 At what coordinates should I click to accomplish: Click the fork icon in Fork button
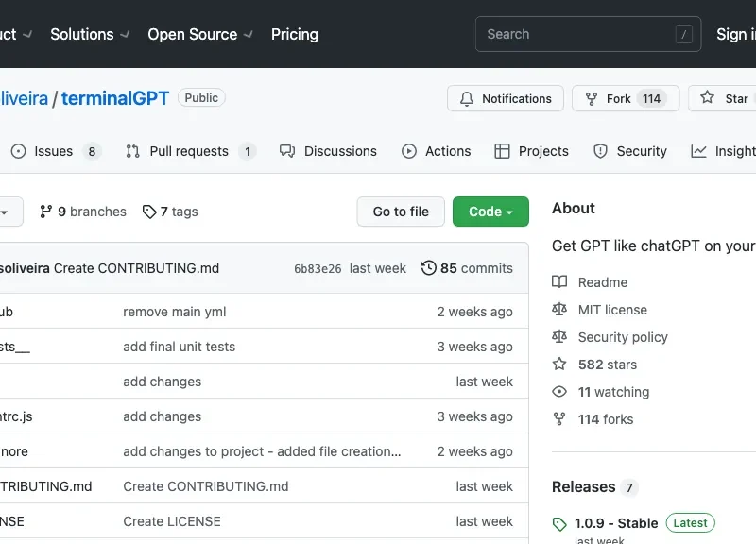pyautogui.click(x=592, y=99)
